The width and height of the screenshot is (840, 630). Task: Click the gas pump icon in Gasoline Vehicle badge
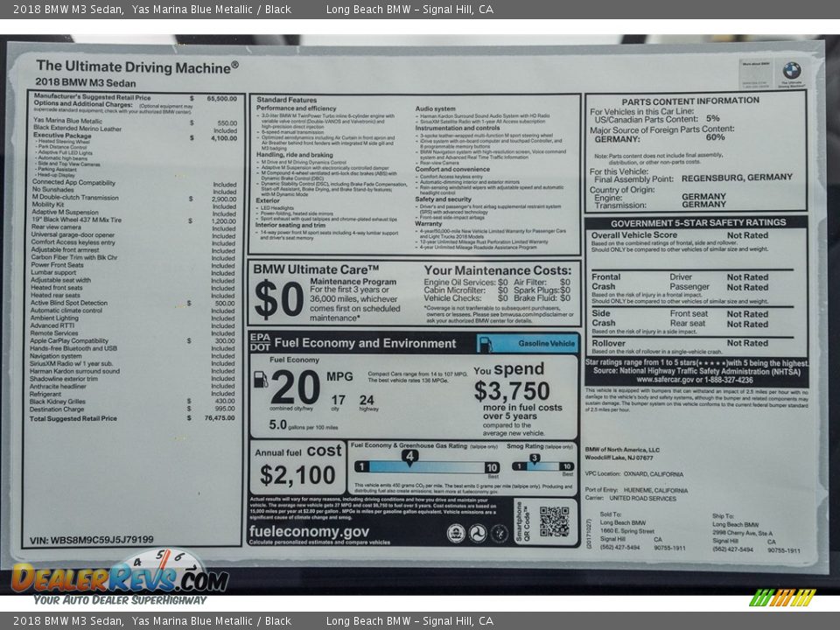point(486,343)
